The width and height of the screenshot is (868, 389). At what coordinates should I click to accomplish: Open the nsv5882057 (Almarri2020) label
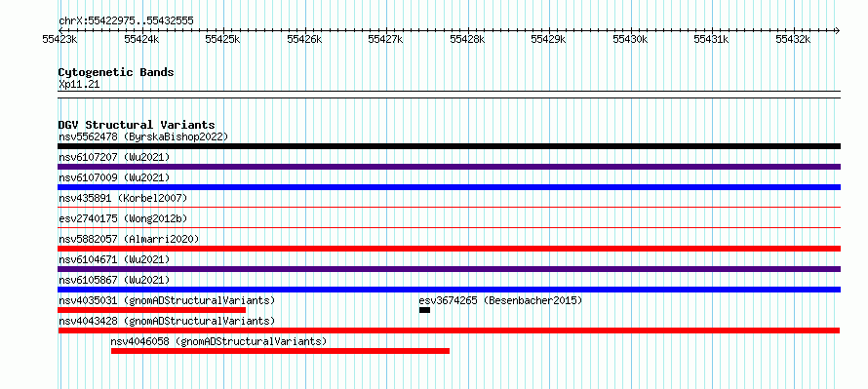129,239
